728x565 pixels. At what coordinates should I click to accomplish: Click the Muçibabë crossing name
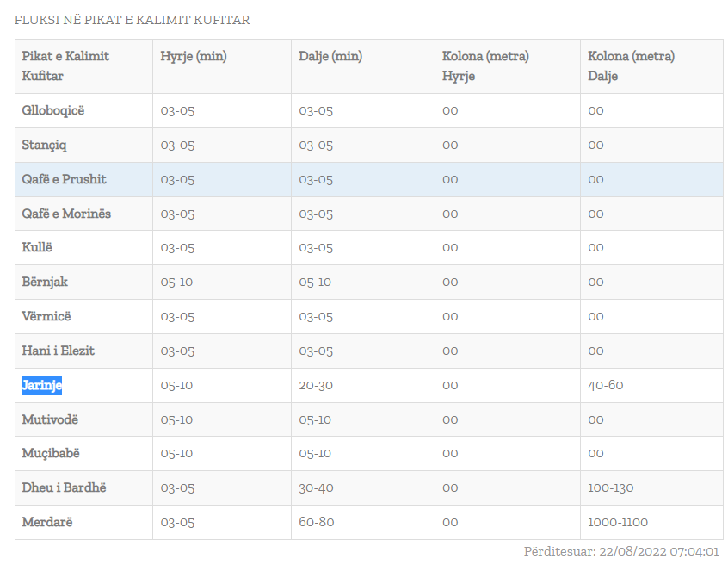[51, 453]
